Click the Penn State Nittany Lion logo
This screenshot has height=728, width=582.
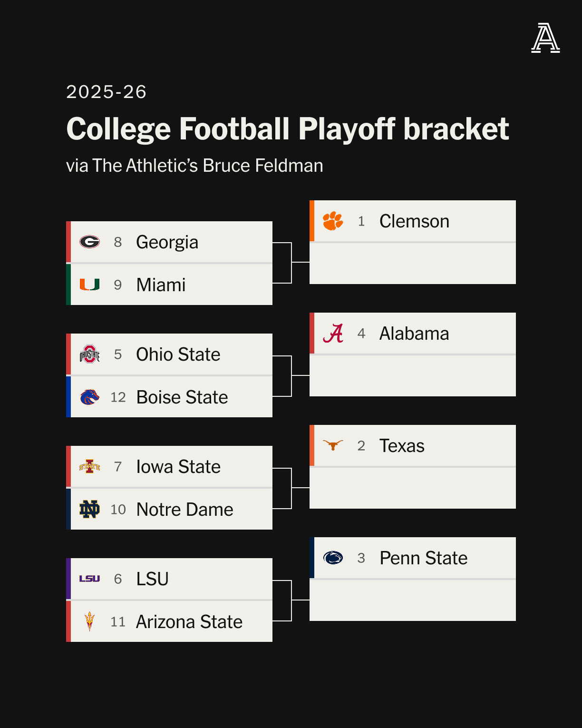[x=333, y=558]
